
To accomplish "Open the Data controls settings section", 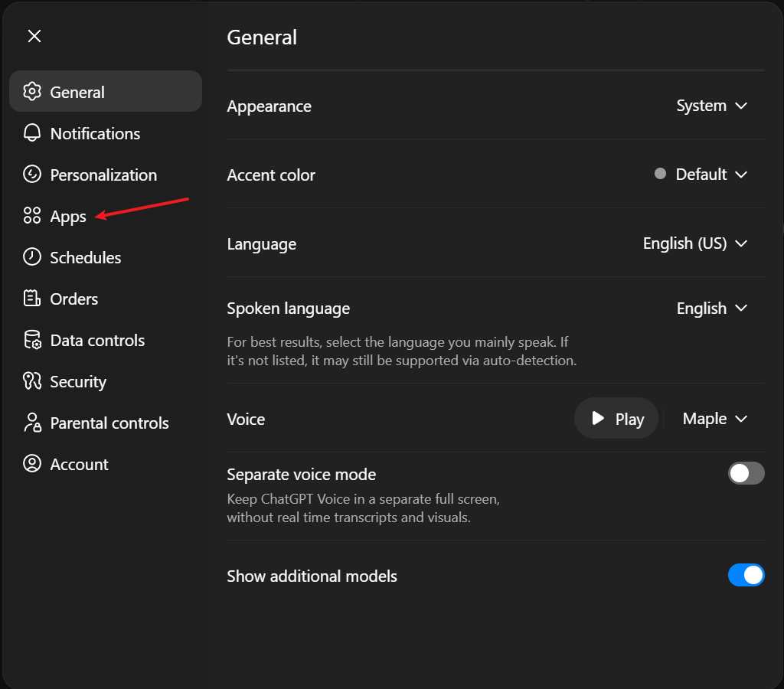I will pos(97,340).
